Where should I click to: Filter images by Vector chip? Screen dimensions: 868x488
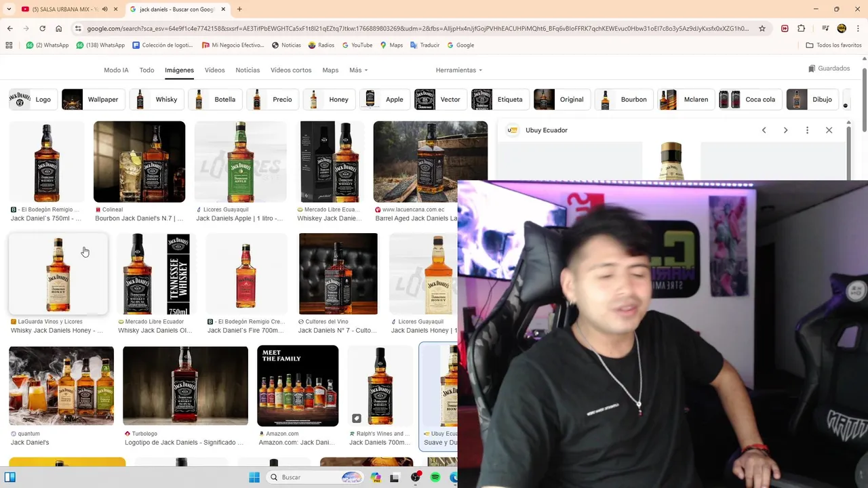click(x=439, y=100)
